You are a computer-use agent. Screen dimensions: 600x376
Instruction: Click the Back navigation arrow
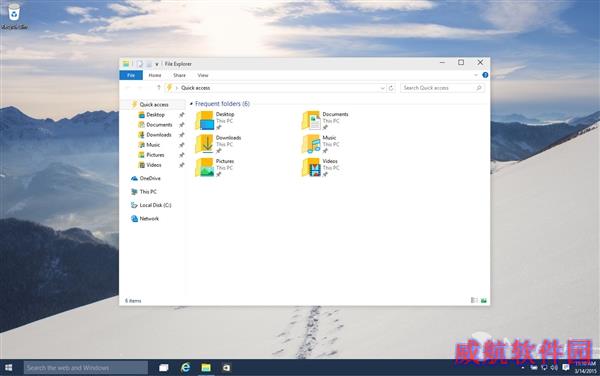(128, 88)
